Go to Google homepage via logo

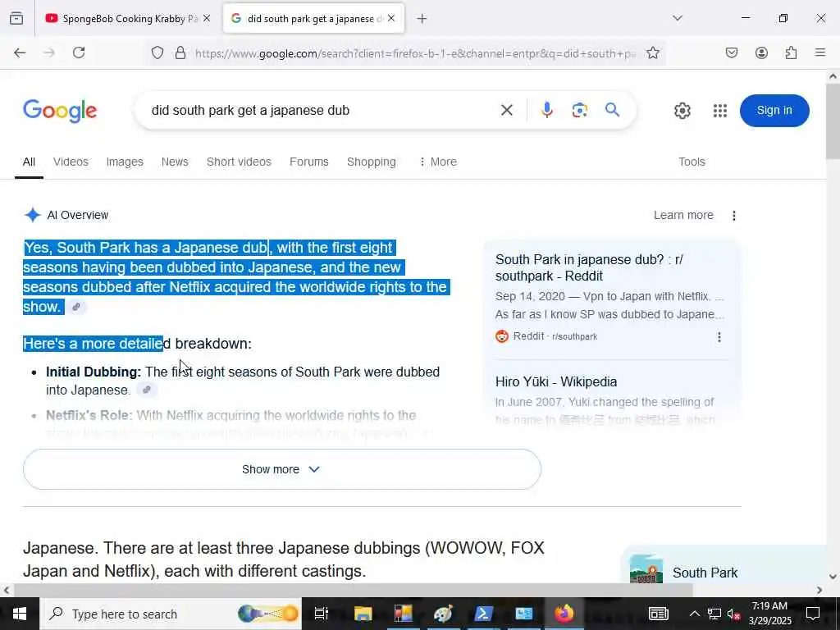click(60, 111)
